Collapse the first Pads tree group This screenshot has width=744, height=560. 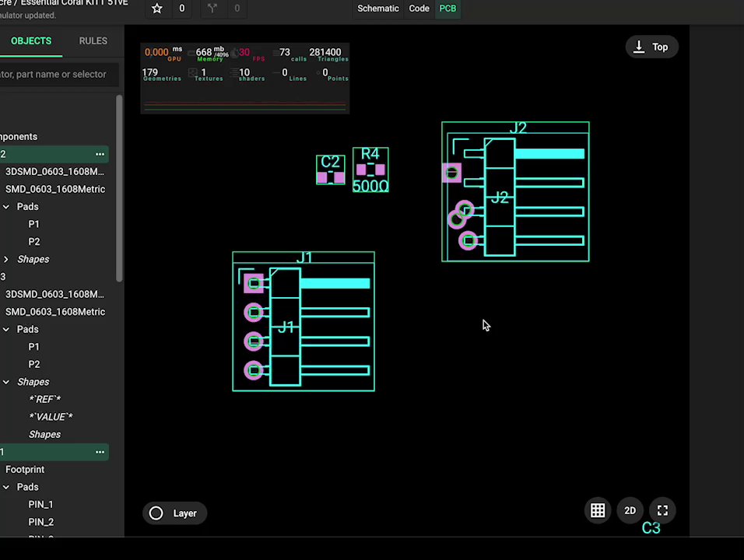(6, 207)
